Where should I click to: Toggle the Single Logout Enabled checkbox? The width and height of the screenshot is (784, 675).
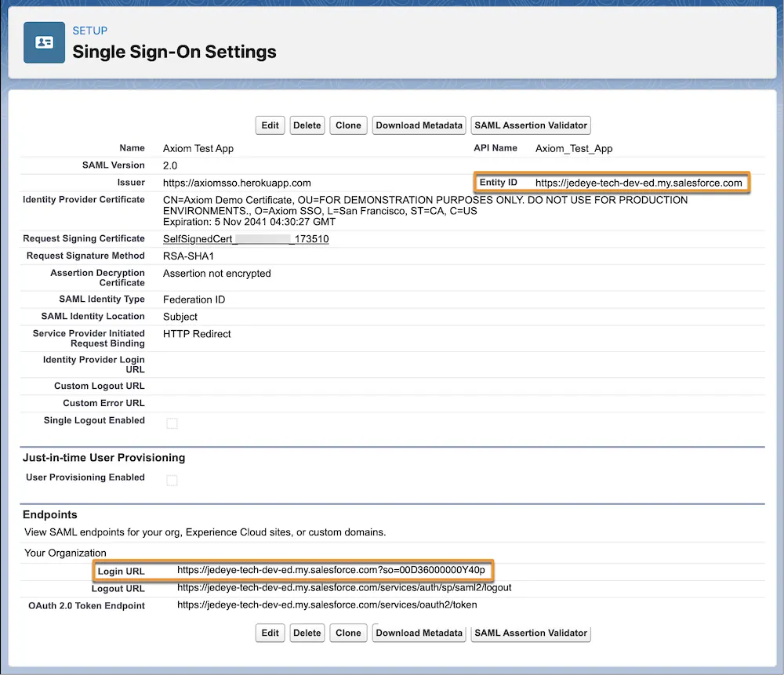point(172,423)
